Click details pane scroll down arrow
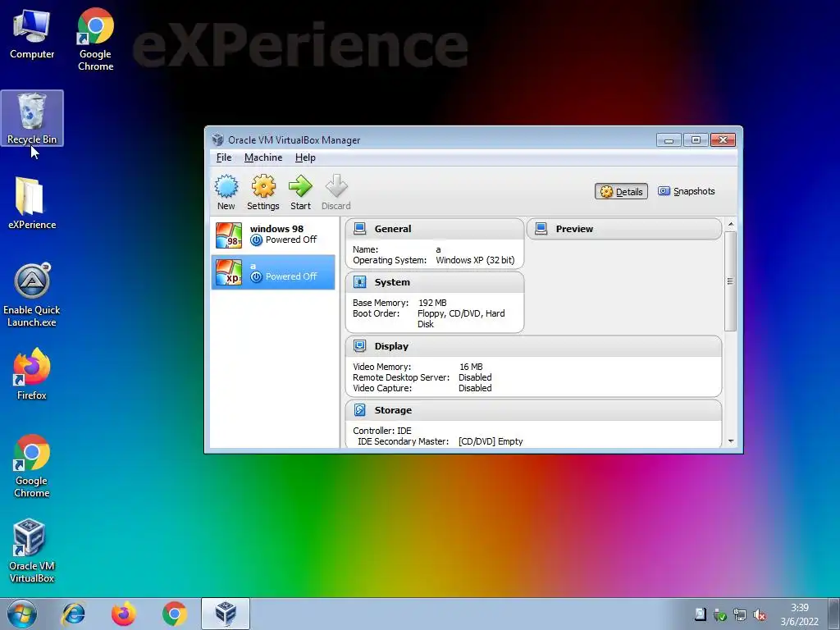The width and height of the screenshot is (840, 630). [x=731, y=441]
